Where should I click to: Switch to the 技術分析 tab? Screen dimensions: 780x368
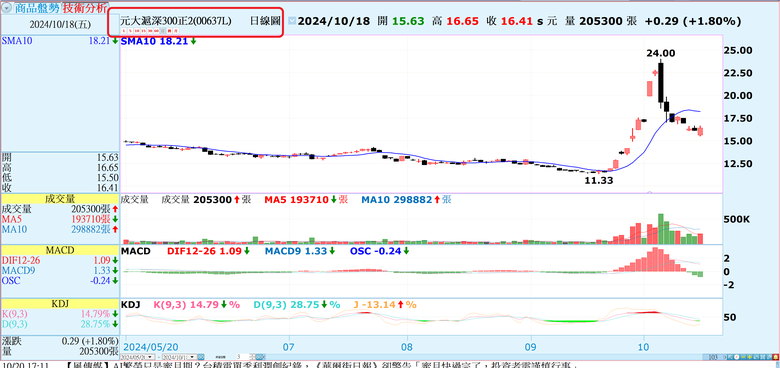(84, 8)
